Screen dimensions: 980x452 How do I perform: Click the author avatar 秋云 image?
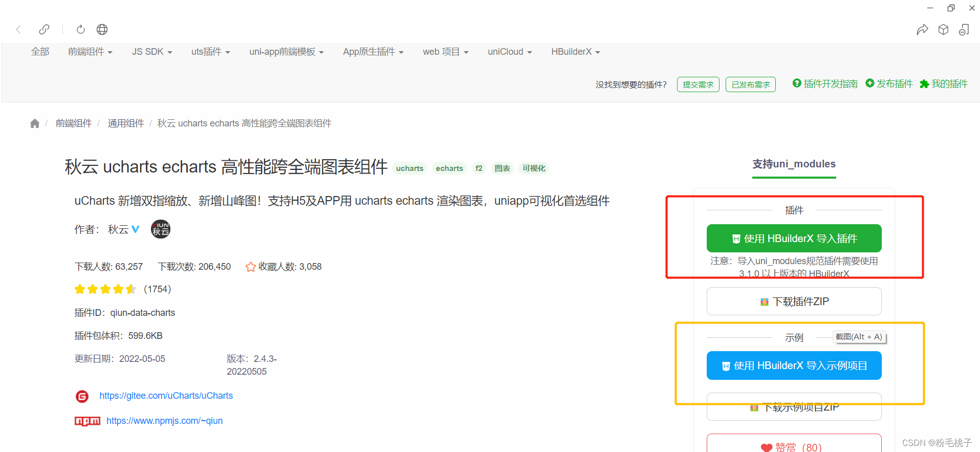[161, 229]
